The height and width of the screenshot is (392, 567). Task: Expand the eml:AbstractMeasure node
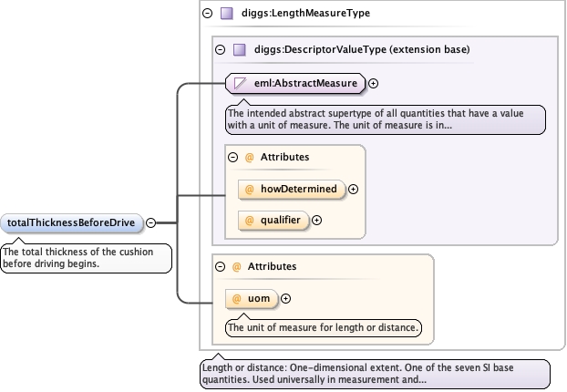[374, 84]
